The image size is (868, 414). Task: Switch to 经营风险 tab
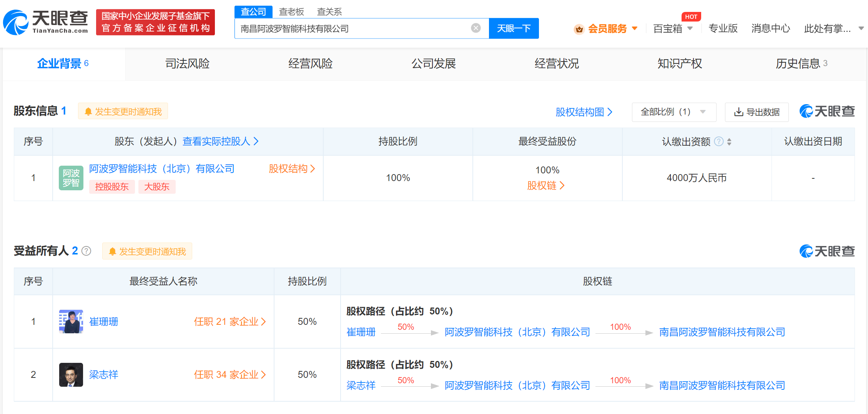click(x=310, y=63)
